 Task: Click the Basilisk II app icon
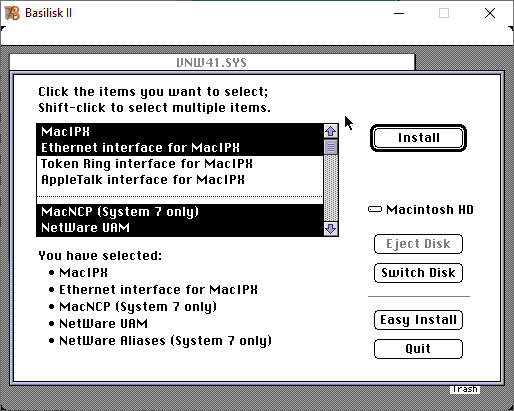tap(12, 13)
